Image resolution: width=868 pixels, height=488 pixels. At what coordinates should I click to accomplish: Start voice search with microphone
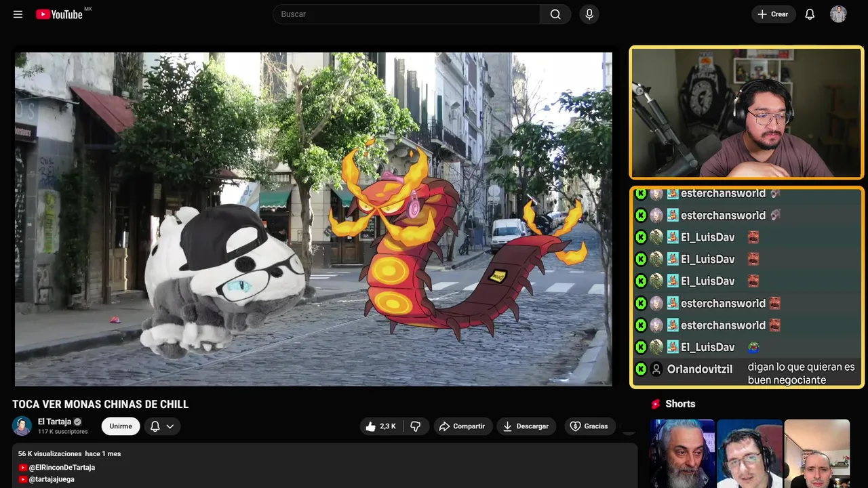click(589, 14)
